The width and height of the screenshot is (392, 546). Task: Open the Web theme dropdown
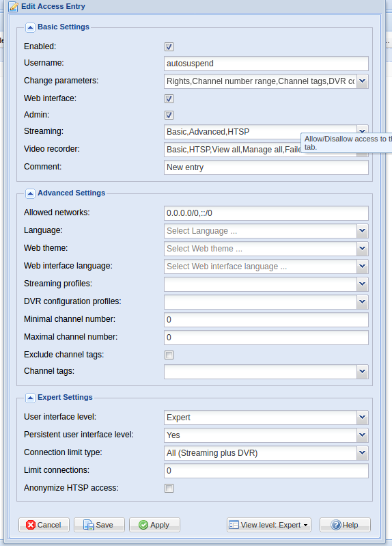click(363, 249)
